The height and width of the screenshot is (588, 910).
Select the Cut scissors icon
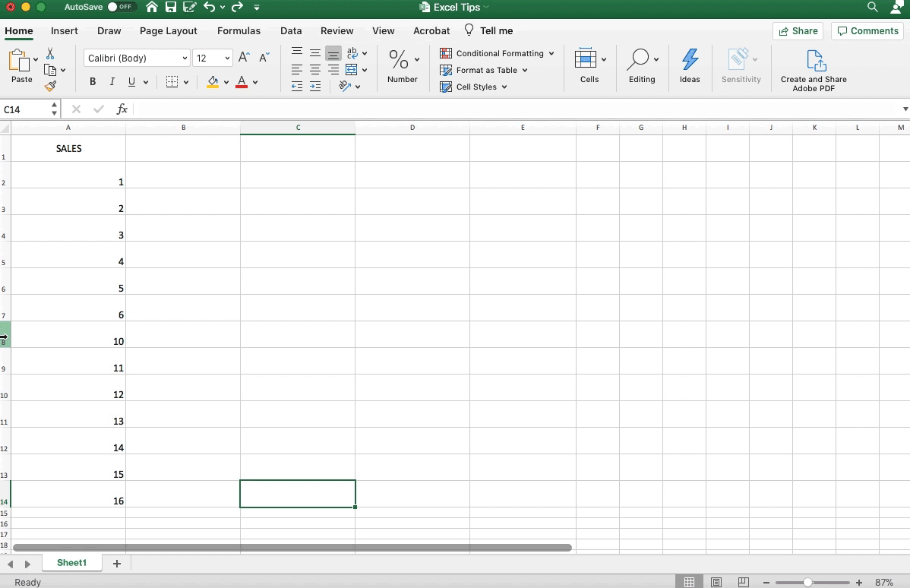[49, 54]
